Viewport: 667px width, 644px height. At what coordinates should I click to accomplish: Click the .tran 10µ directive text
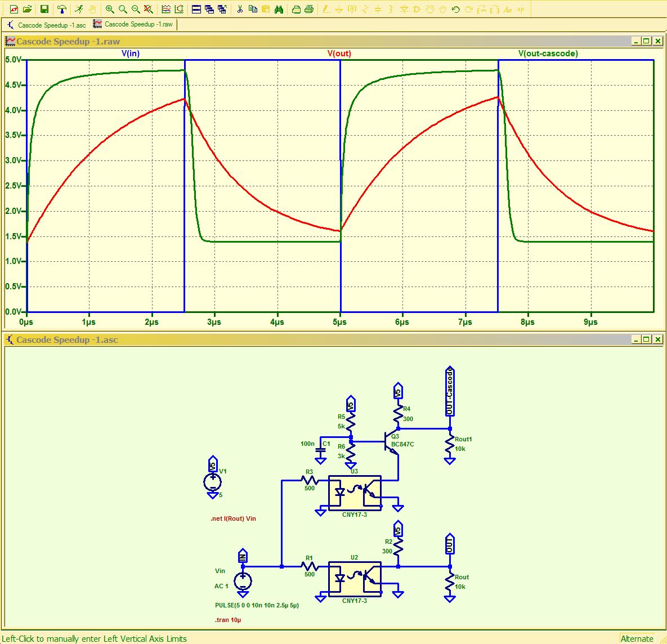point(228,620)
